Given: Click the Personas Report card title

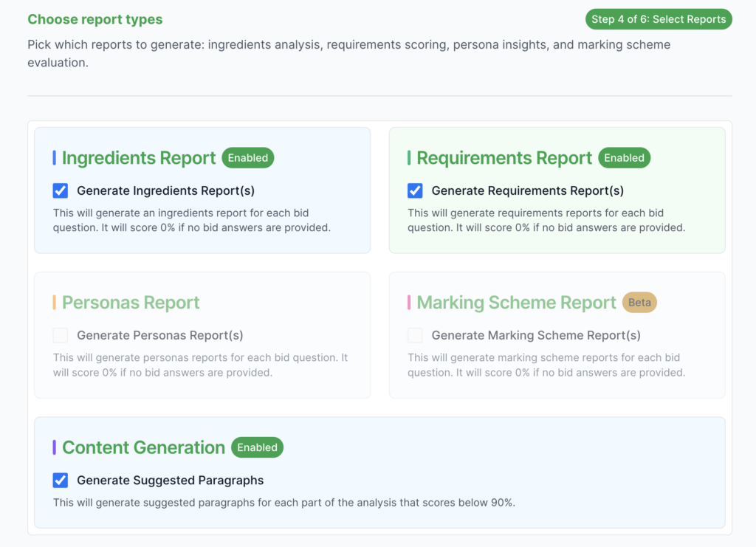Looking at the screenshot, I should pyautogui.click(x=131, y=303).
